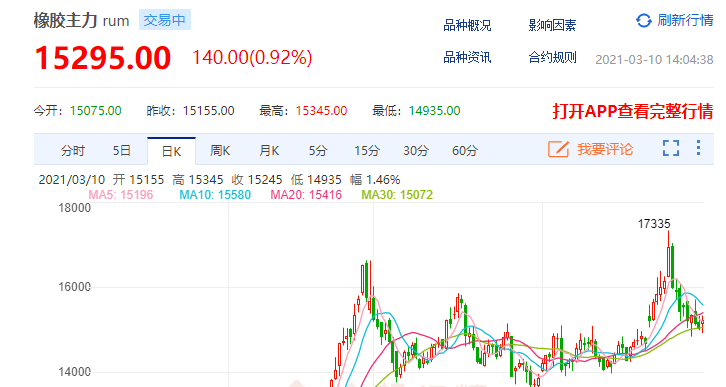Click the MA30: 15072 legend
The width and height of the screenshot is (726, 387).
[x=397, y=194]
